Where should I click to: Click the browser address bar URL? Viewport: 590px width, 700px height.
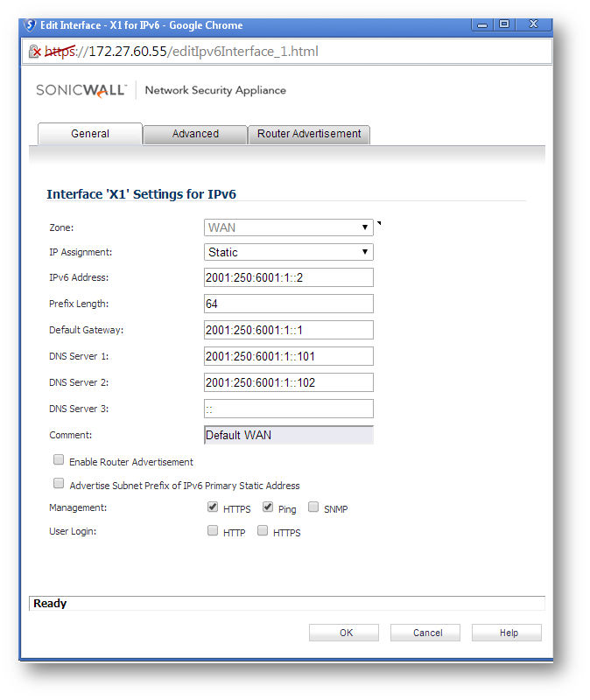(181, 52)
